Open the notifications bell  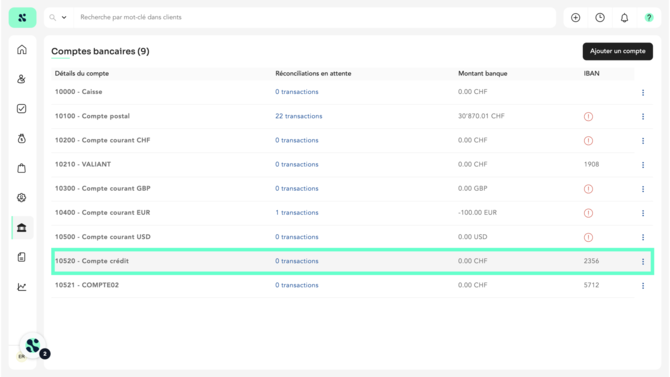[624, 18]
